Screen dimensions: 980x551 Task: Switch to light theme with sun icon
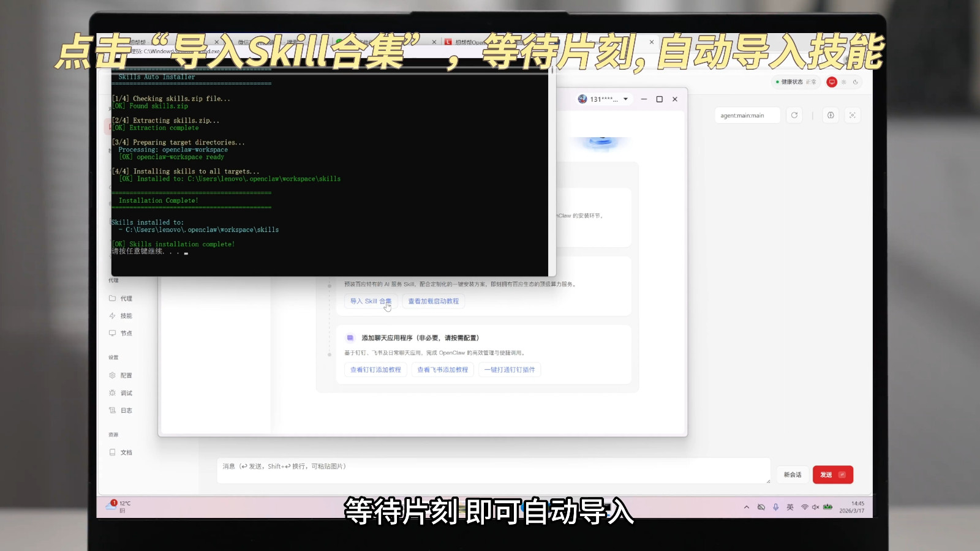843,82
